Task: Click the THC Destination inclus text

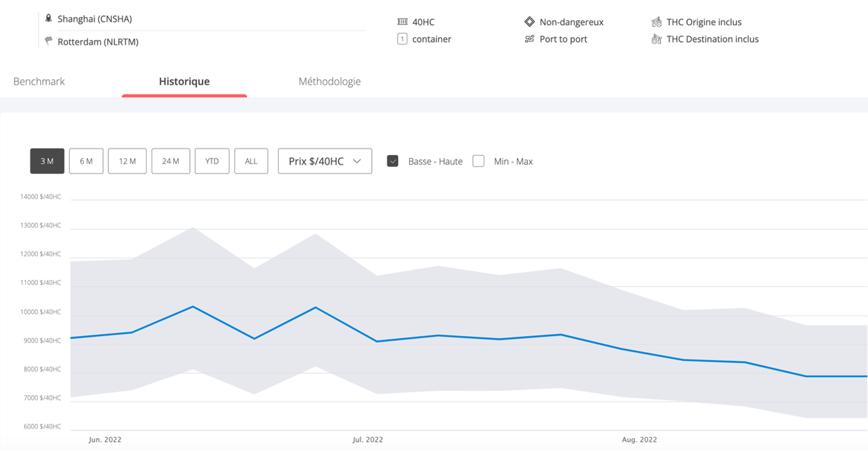Action: click(x=713, y=39)
